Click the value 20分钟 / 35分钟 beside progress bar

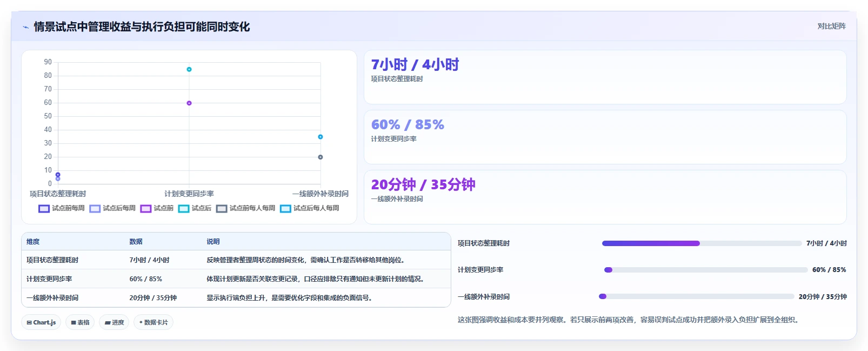(823, 297)
